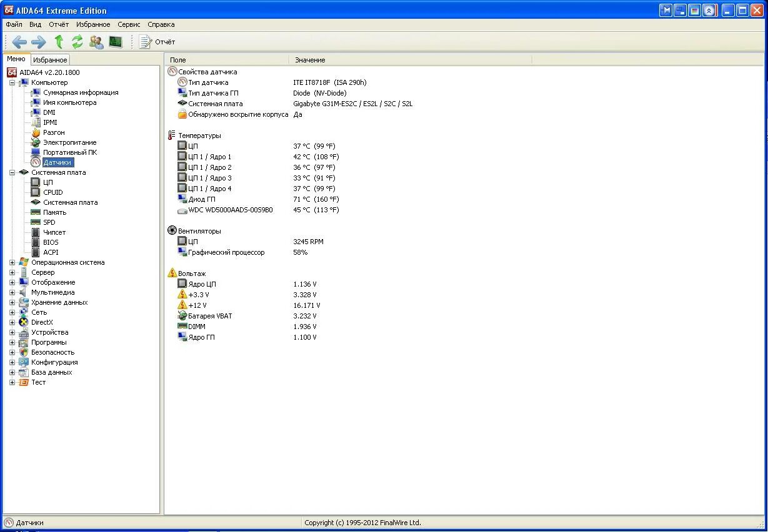
Task: Select Датчики sensor gauge icon in tree
Action: (x=36, y=162)
